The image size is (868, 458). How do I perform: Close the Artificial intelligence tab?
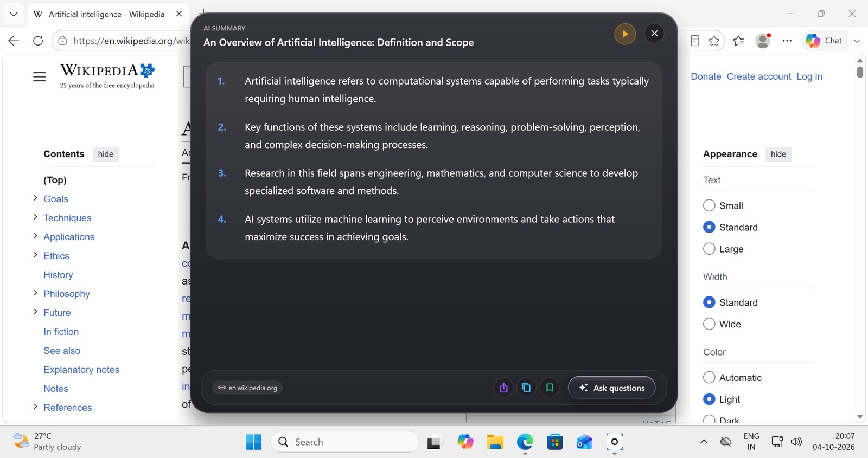[x=179, y=14]
